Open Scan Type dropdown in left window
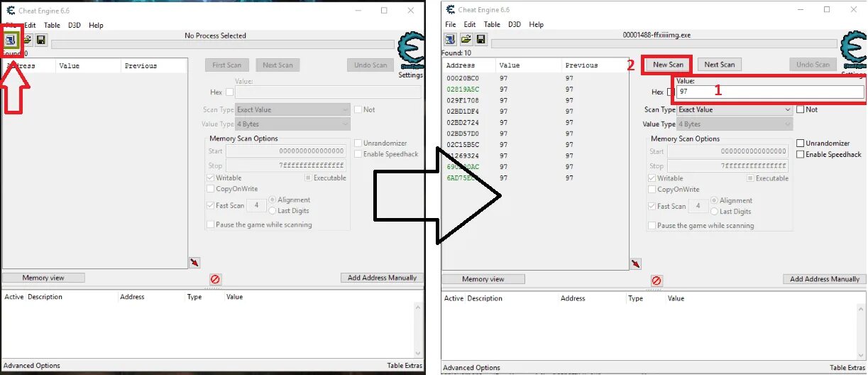The height and width of the screenshot is (375, 868). [292, 109]
